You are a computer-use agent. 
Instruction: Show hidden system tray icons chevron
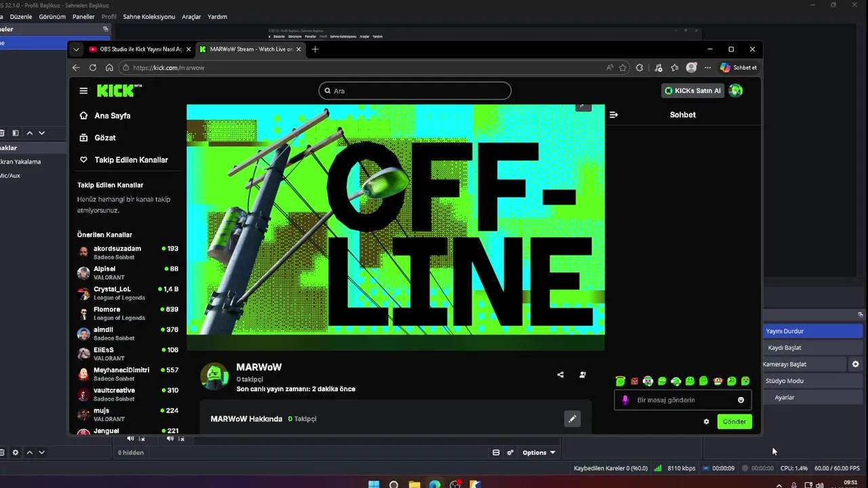pyautogui.click(x=778, y=485)
